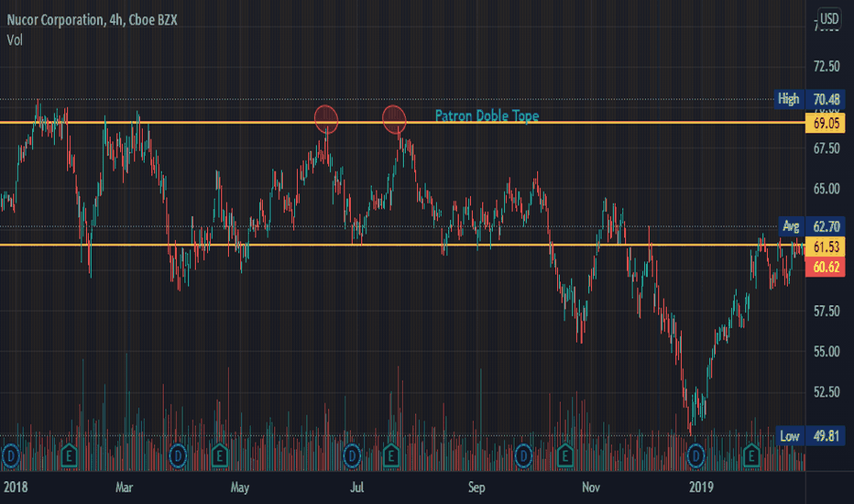Click the 52.50 price axis tick
This screenshot has height=504, width=854.
coord(827,392)
